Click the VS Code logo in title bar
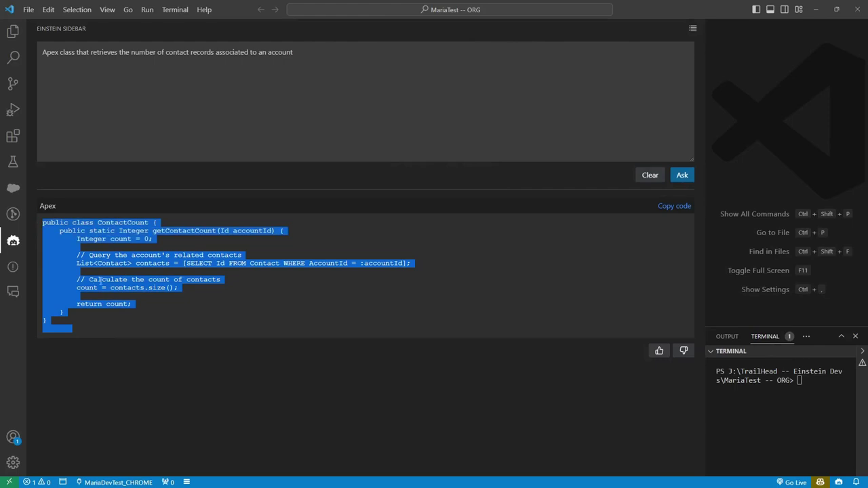868x488 pixels. click(9, 9)
